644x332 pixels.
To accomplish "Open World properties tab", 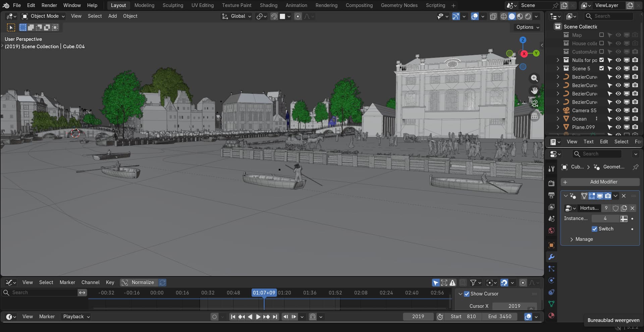I will [551, 230].
